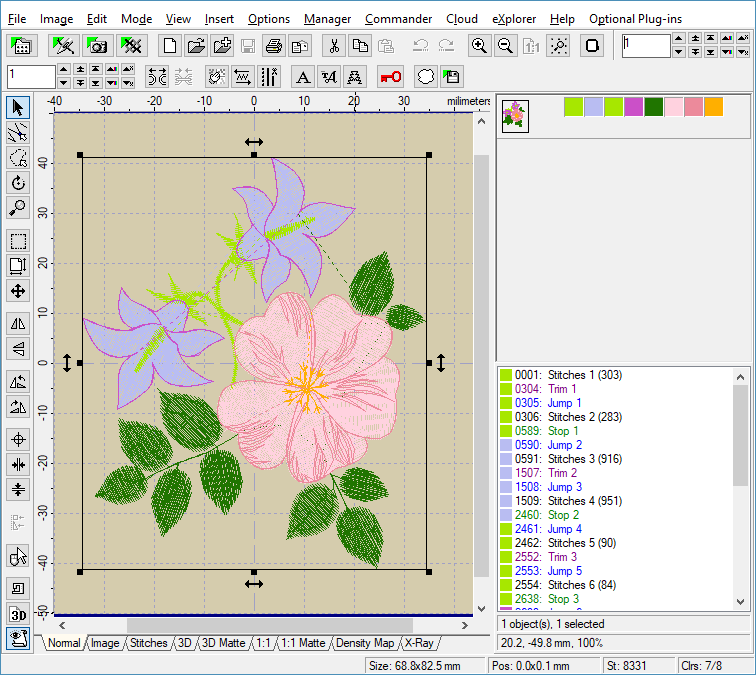This screenshot has width=756, height=675.
Task: Select the Rotate tool in left toolbar
Action: (18, 183)
